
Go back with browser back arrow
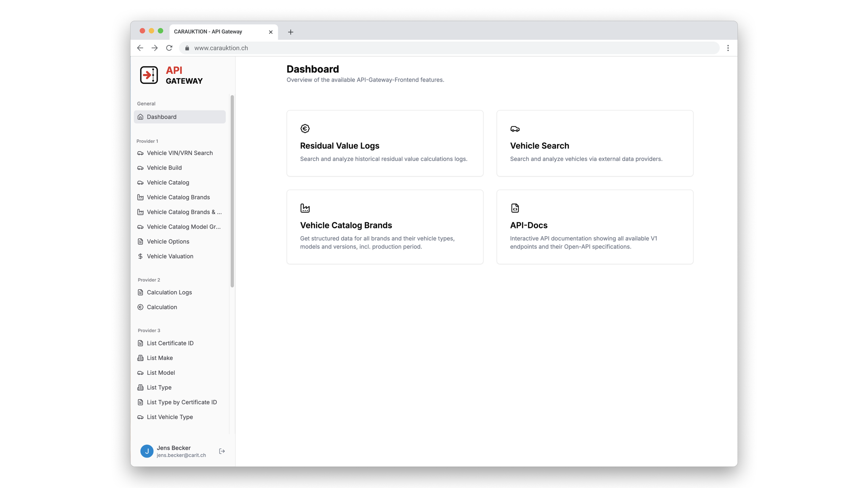click(x=140, y=48)
